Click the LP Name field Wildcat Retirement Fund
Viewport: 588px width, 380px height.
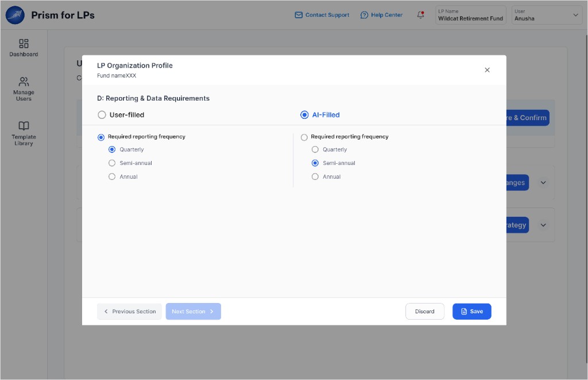(x=471, y=15)
